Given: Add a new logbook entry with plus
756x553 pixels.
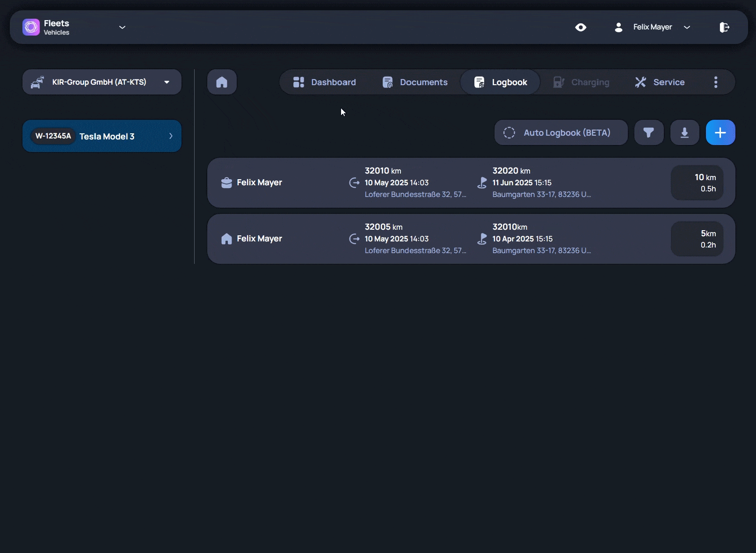Looking at the screenshot, I should click(720, 132).
